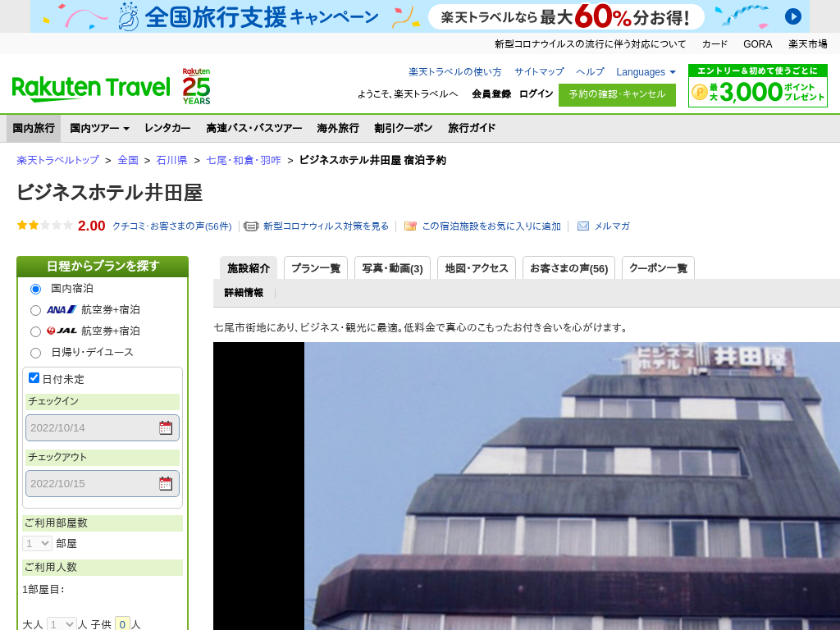The width and height of the screenshot is (840, 630).
Task: Click the ログイン link
Action: pos(536,94)
